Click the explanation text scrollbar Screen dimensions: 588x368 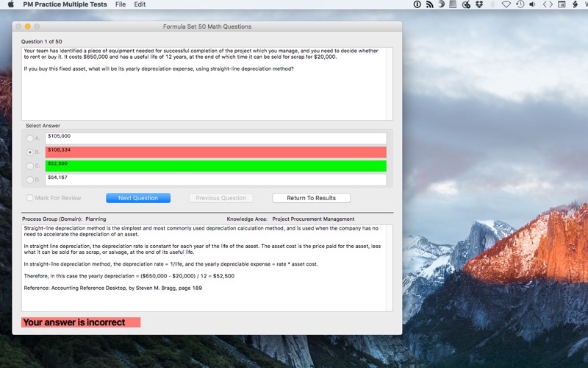pyautogui.click(x=390, y=268)
